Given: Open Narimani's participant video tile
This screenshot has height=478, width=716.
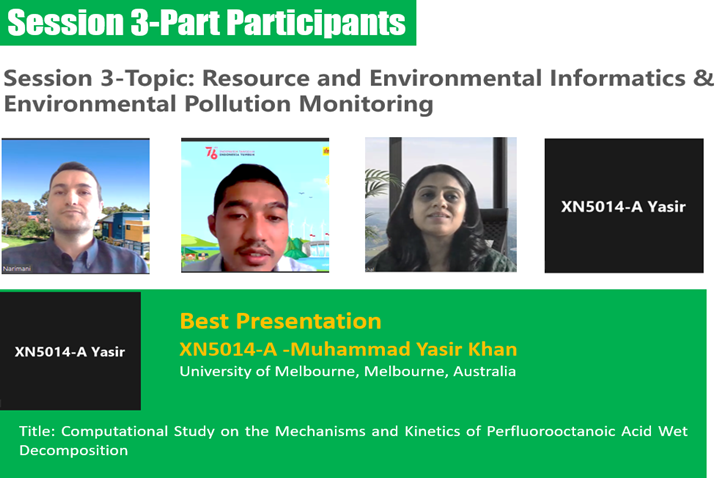Looking at the screenshot, I should 75,205.
